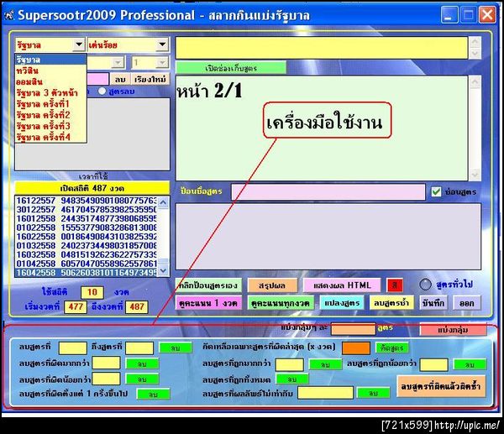
Task: Select the สูตรลบ radio button
Action: 102,92
